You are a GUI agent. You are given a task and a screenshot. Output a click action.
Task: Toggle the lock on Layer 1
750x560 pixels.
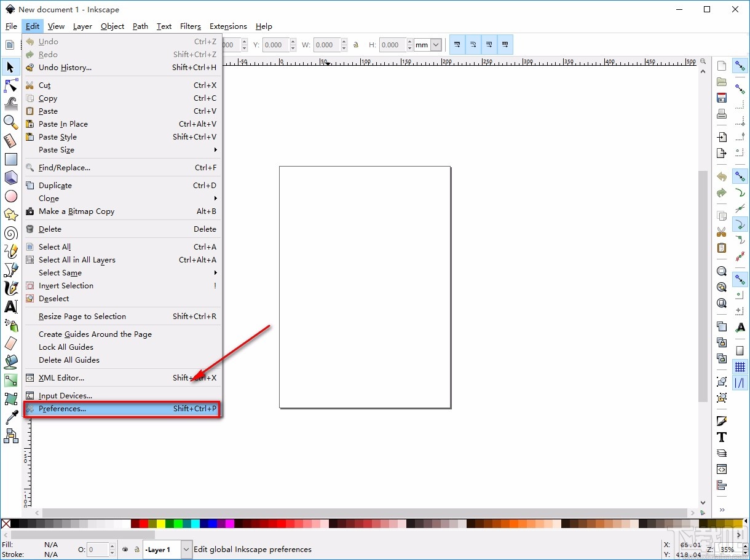coord(136,550)
